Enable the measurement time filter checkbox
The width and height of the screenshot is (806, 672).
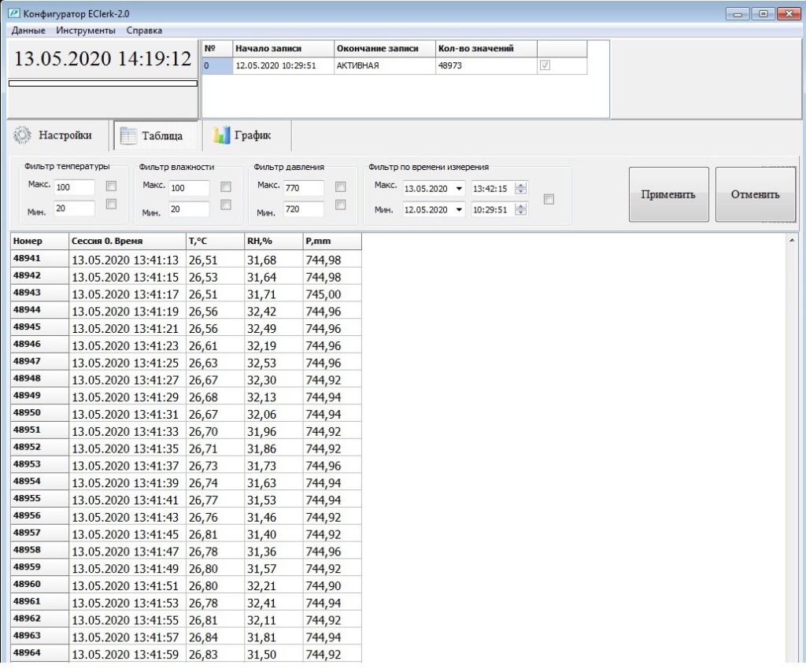(549, 199)
